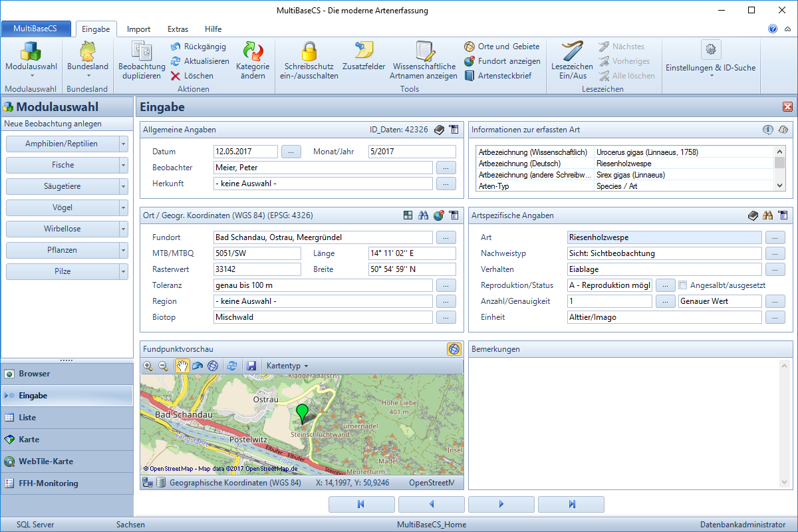The width and height of the screenshot is (798, 532).
Task: Open Zusatzfelder tool
Action: (x=364, y=57)
